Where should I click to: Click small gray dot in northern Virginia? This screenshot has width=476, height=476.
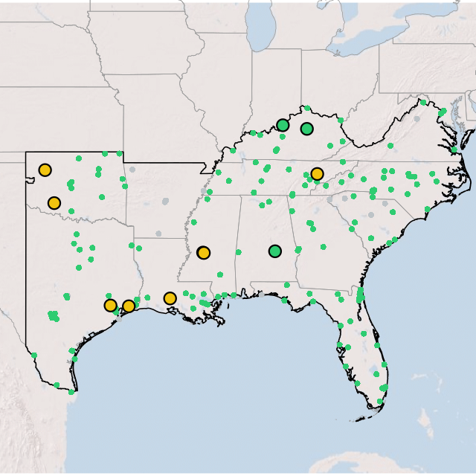[417, 119]
